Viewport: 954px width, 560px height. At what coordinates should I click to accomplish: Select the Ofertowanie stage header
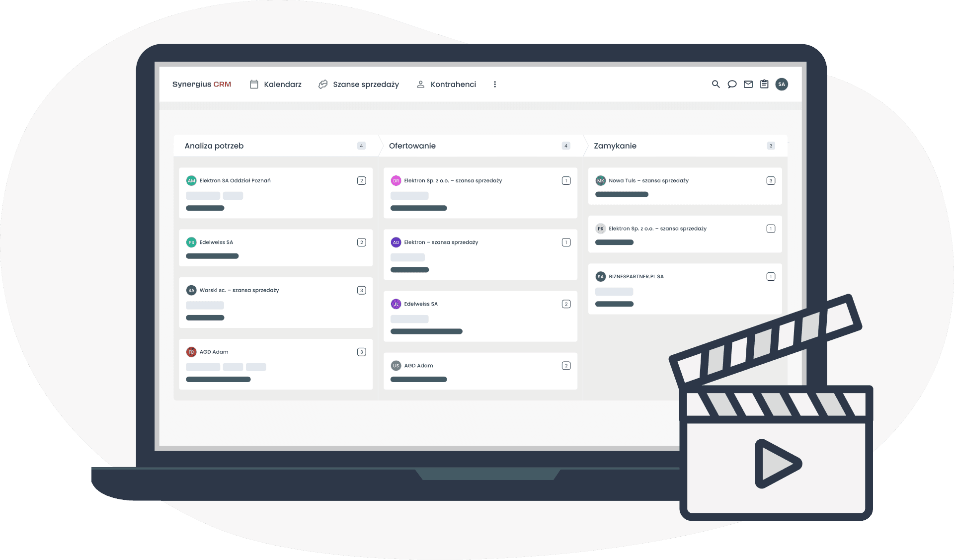click(480, 146)
